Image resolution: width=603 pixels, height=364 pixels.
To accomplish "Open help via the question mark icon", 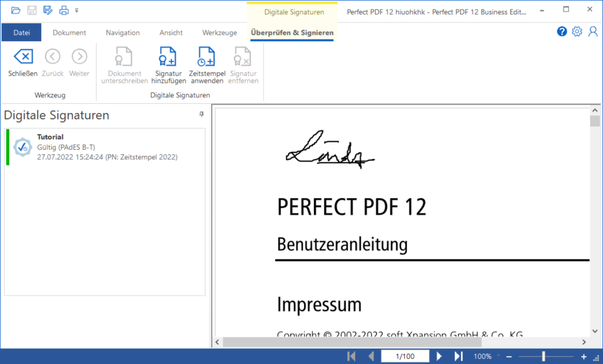I will click(x=562, y=32).
